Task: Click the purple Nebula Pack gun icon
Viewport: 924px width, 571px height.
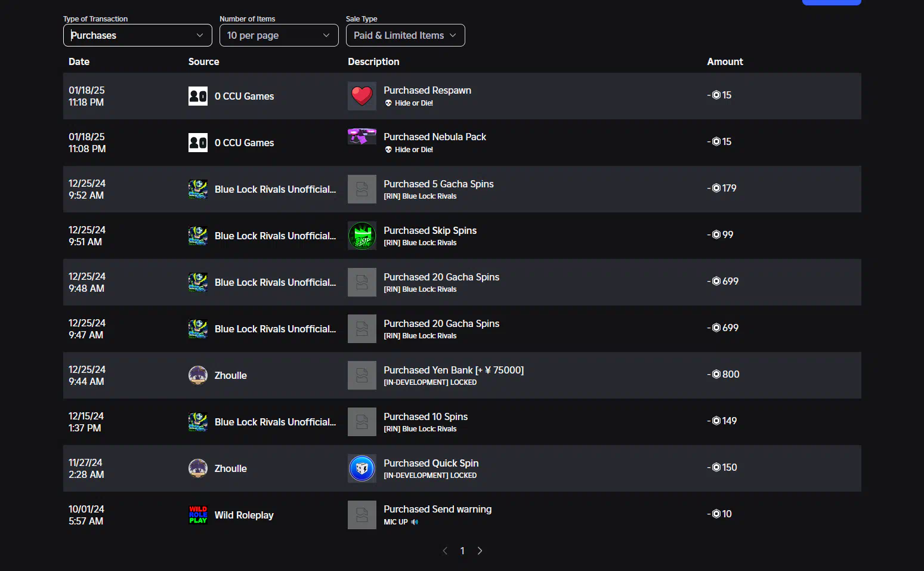Action: pos(361,137)
